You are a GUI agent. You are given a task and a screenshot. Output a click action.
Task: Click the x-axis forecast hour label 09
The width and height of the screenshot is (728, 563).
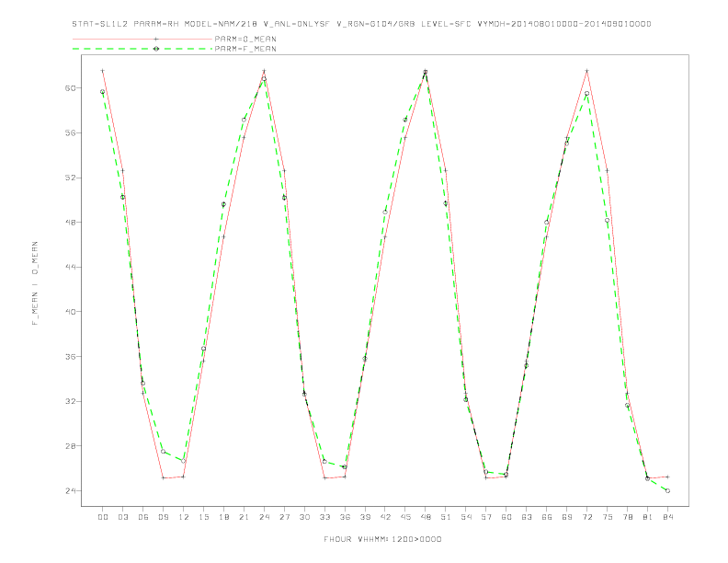pyautogui.click(x=163, y=517)
